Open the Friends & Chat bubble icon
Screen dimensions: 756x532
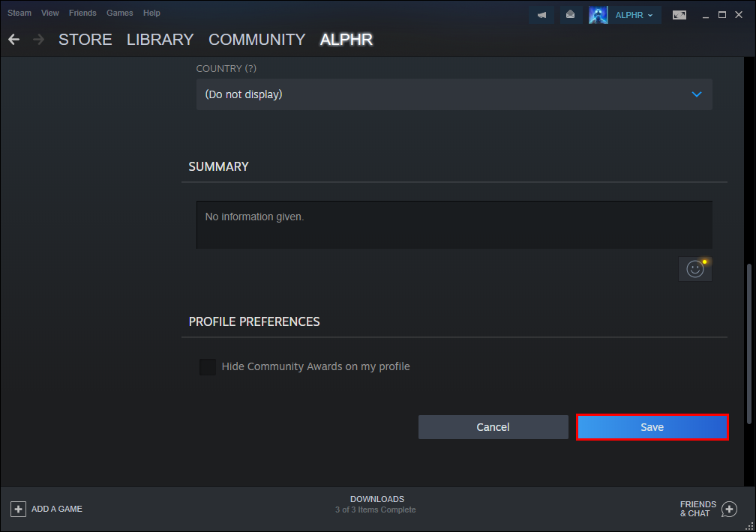[729, 509]
